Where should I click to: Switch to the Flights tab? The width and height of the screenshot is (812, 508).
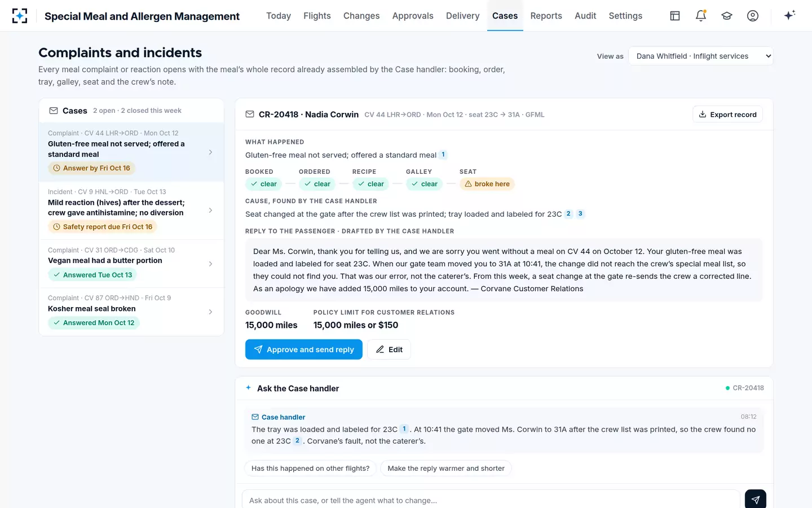[317, 16]
